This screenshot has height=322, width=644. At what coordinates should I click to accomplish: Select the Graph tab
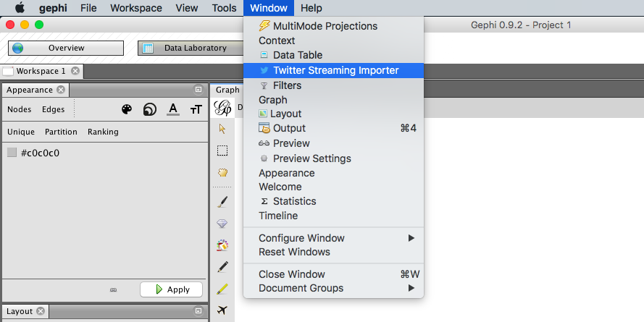coord(227,90)
